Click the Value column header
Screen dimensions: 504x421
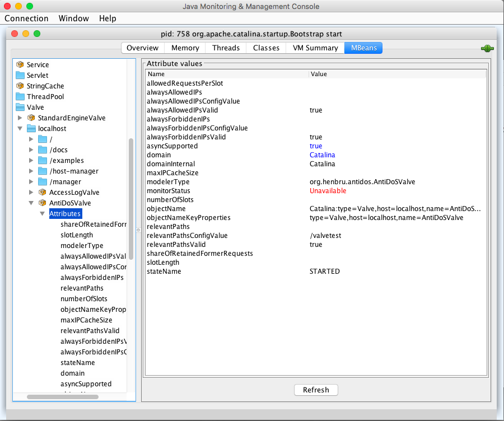point(397,74)
